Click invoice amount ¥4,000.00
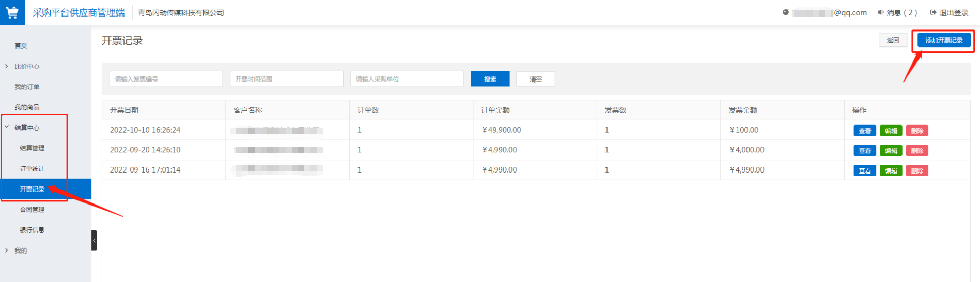Viewport: 980px width, 282px height. (x=746, y=150)
